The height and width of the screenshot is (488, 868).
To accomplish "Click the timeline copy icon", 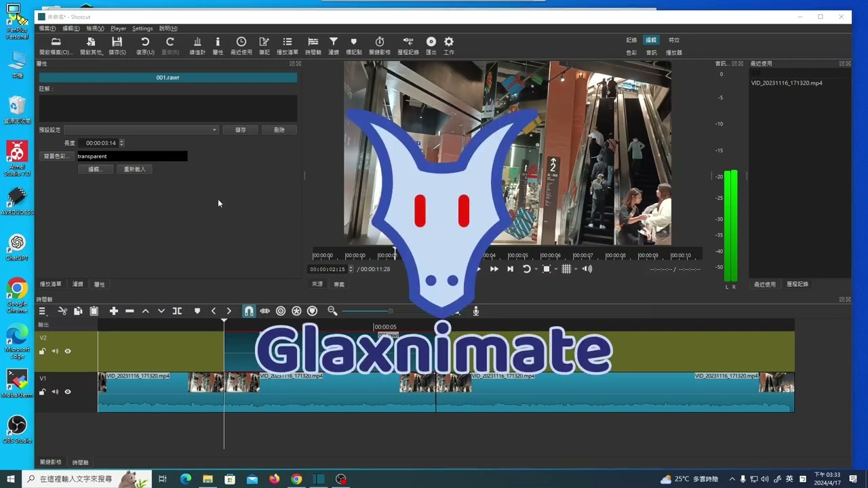I will (x=78, y=311).
